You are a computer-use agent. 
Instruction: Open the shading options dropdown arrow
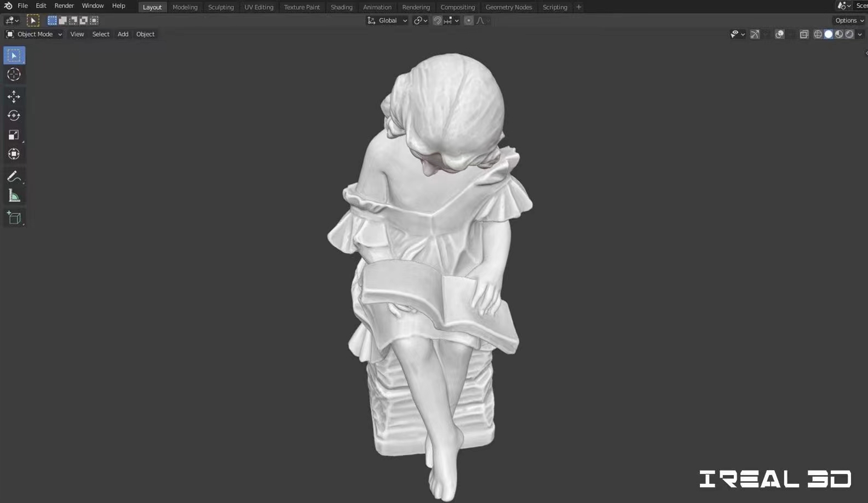coord(860,34)
